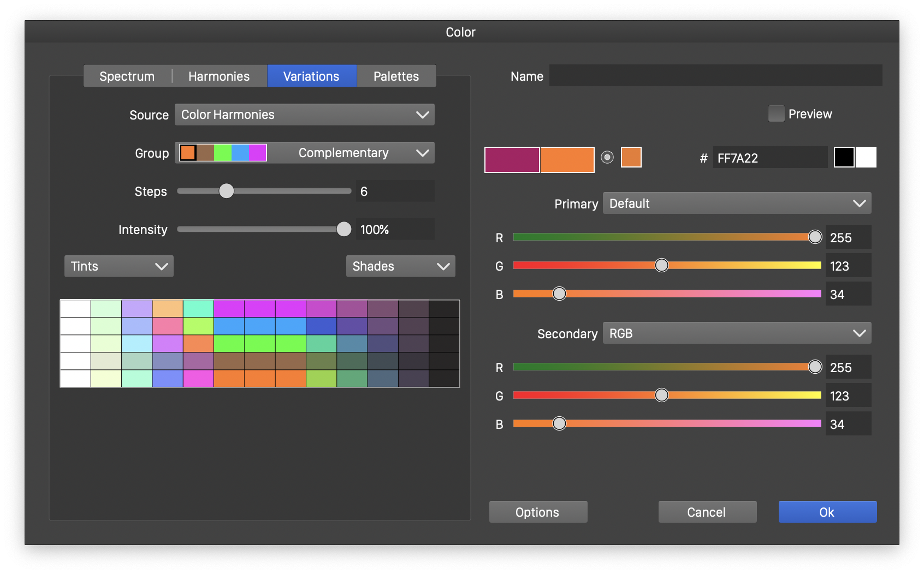924x574 pixels.
Task: Click the black color preset swatch
Action: coord(844,158)
